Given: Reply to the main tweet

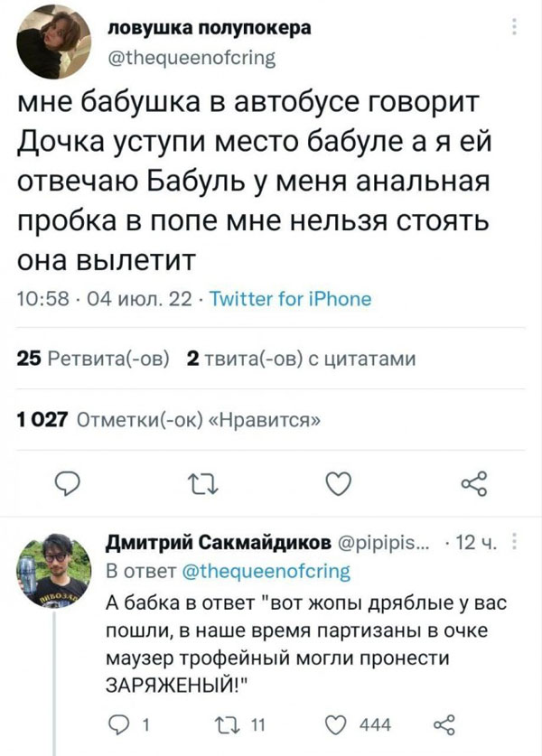Looking at the screenshot, I should coord(67,483).
